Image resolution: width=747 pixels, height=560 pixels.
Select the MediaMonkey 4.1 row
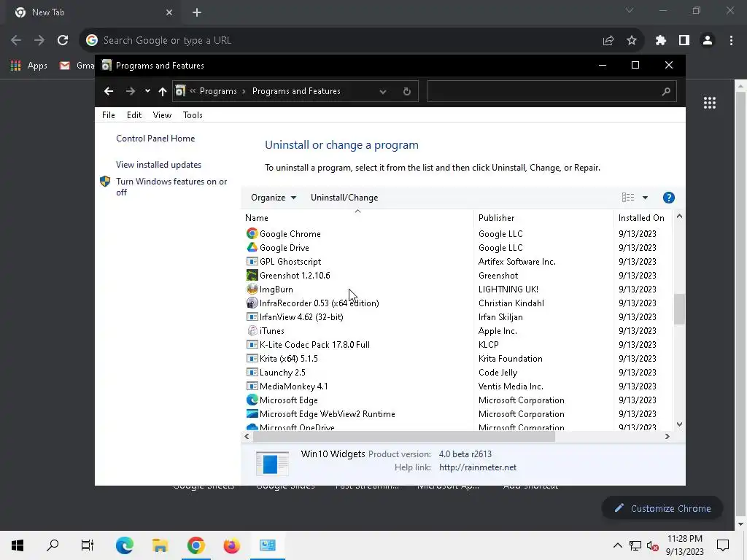[x=457, y=386]
